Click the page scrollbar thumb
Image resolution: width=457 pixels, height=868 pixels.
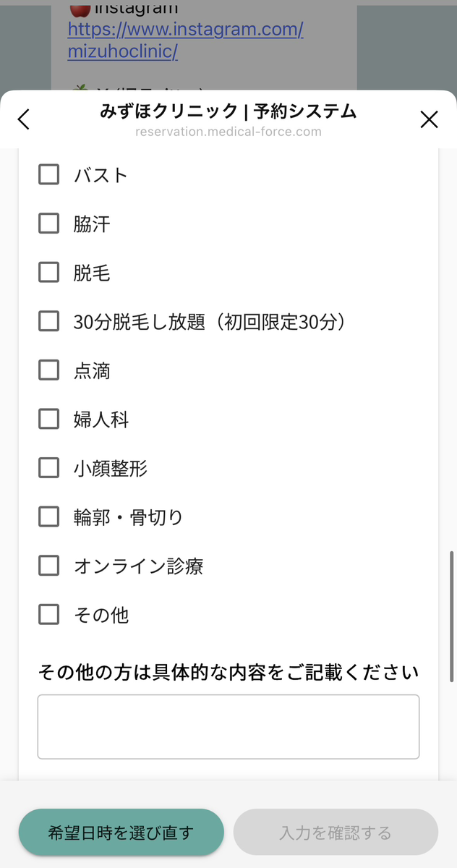452,615
